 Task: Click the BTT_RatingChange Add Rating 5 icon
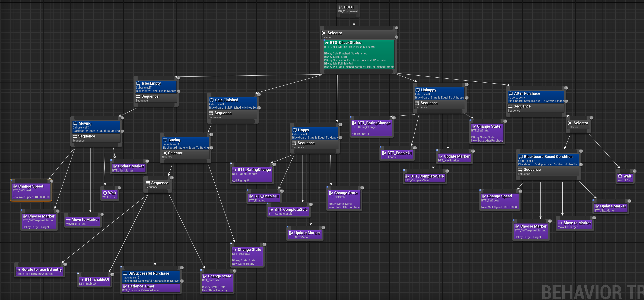tap(234, 170)
